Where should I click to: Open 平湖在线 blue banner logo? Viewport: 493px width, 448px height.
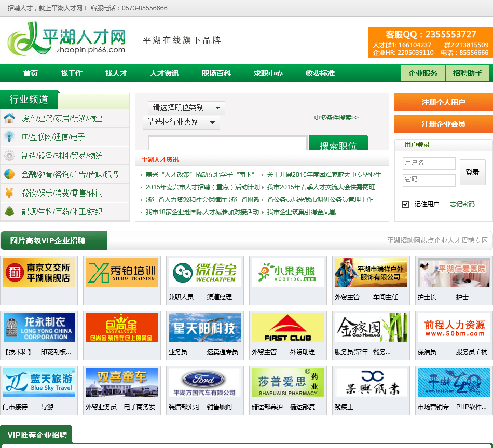[454, 383]
